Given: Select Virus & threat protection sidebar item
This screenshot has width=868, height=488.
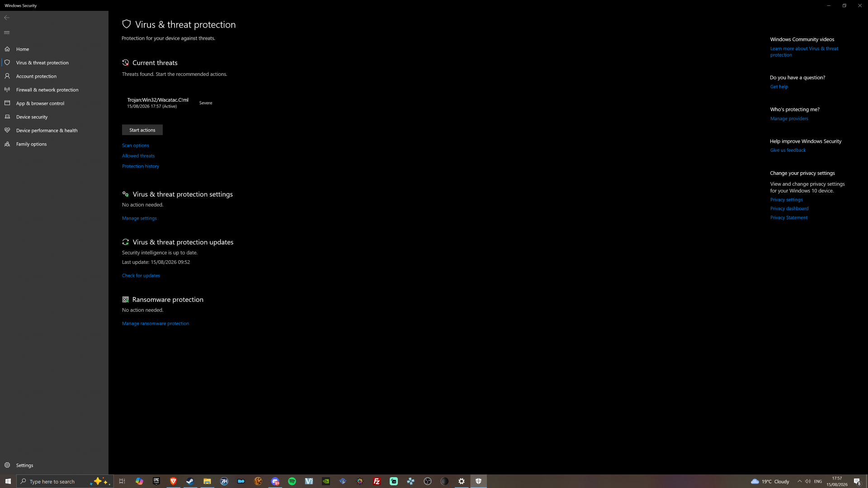Looking at the screenshot, I should (x=54, y=62).
